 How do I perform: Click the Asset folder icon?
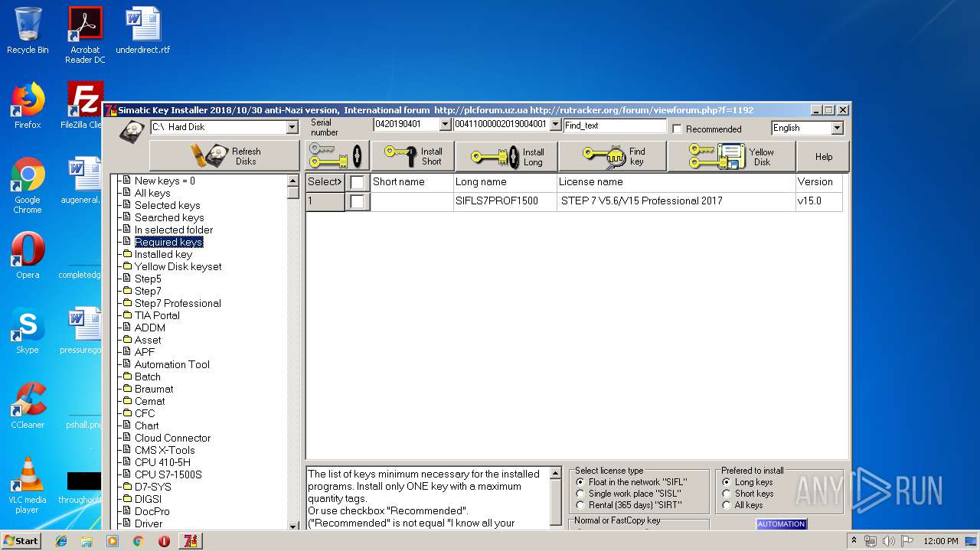pyautogui.click(x=127, y=340)
